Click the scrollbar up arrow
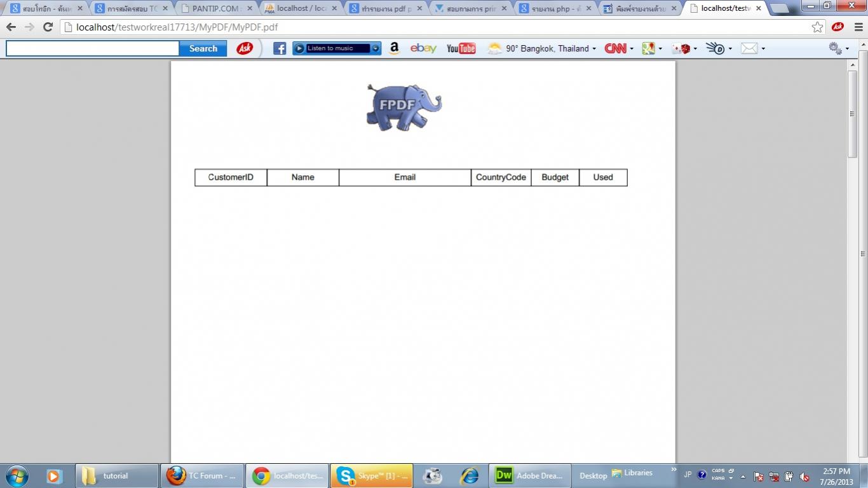The width and height of the screenshot is (868, 488). [x=853, y=65]
